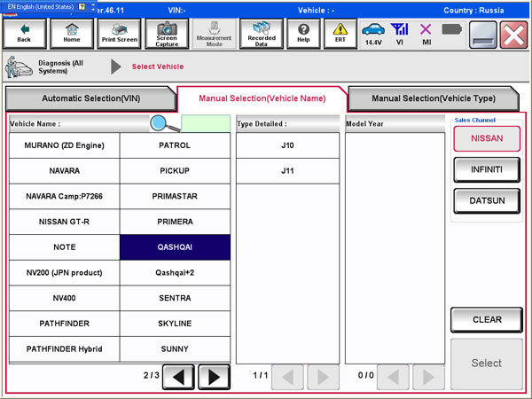Switch to Manual Selection(Vehicle Type) tab
Screen dimensions: 532x399
tap(434, 98)
